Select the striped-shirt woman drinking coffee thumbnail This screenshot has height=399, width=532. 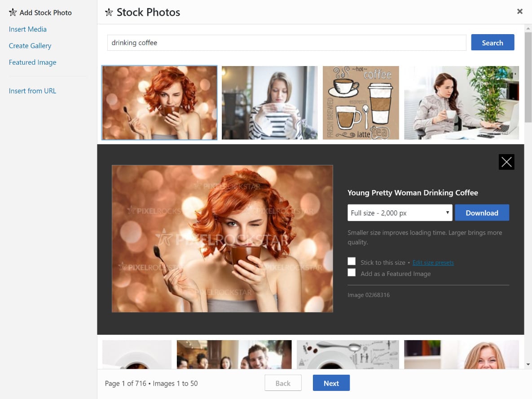[x=269, y=102]
